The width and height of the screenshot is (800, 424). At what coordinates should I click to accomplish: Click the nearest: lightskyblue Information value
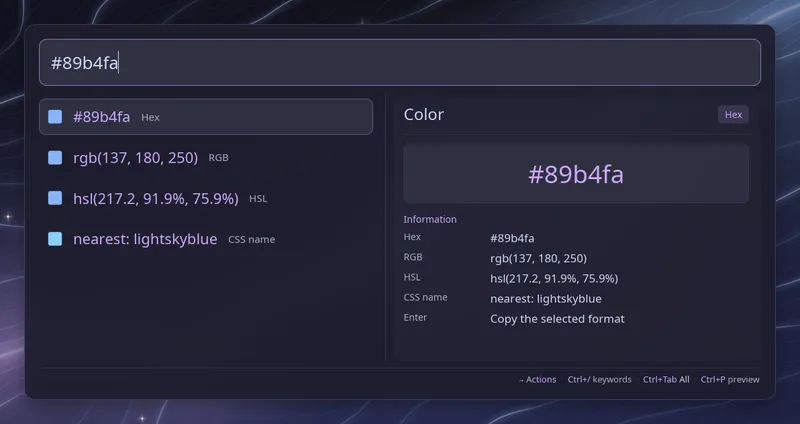click(x=546, y=298)
